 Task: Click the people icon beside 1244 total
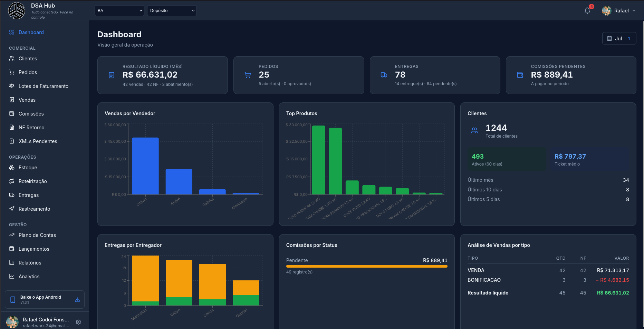click(x=474, y=130)
